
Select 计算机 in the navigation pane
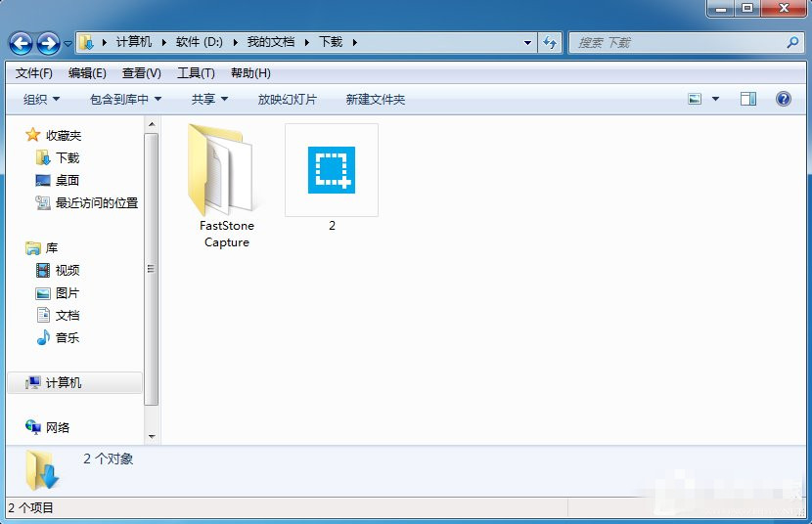pyautogui.click(x=64, y=383)
